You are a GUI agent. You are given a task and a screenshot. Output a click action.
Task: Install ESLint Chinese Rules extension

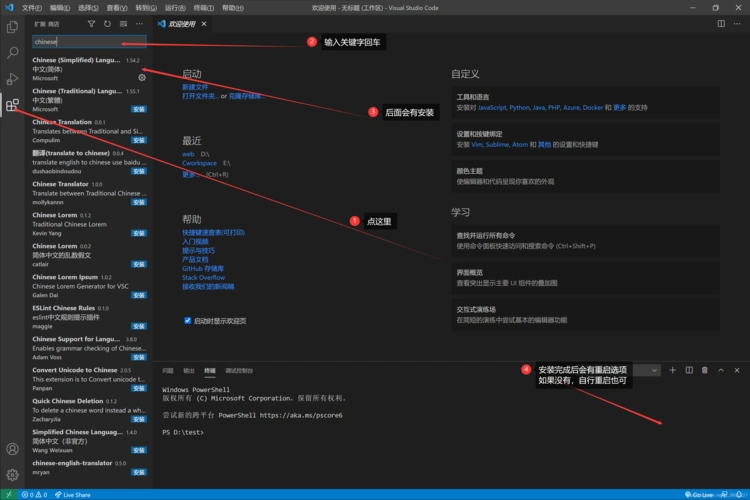point(139,326)
